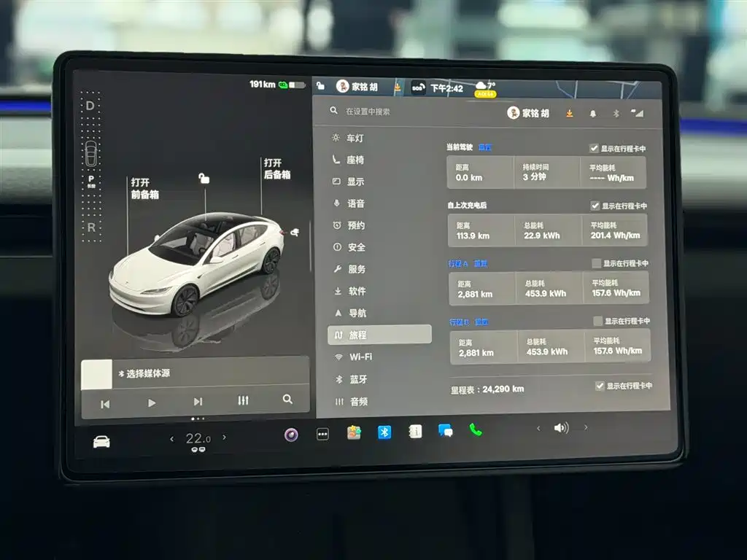Toggle the 里程表 odometer display checkbox
This screenshot has width=747, height=560.
pos(600,386)
